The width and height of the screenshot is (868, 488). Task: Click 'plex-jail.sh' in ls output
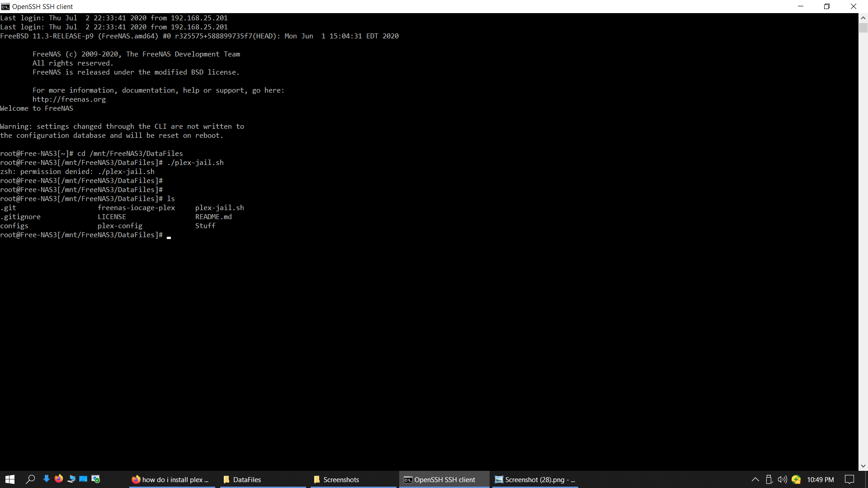[x=219, y=208]
